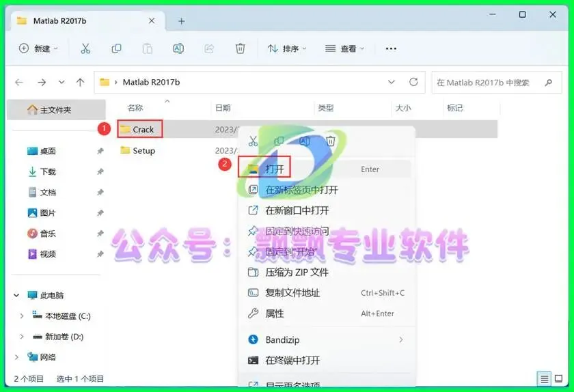Click Cut icon in context menu
This screenshot has height=392, width=574.
(253, 141)
